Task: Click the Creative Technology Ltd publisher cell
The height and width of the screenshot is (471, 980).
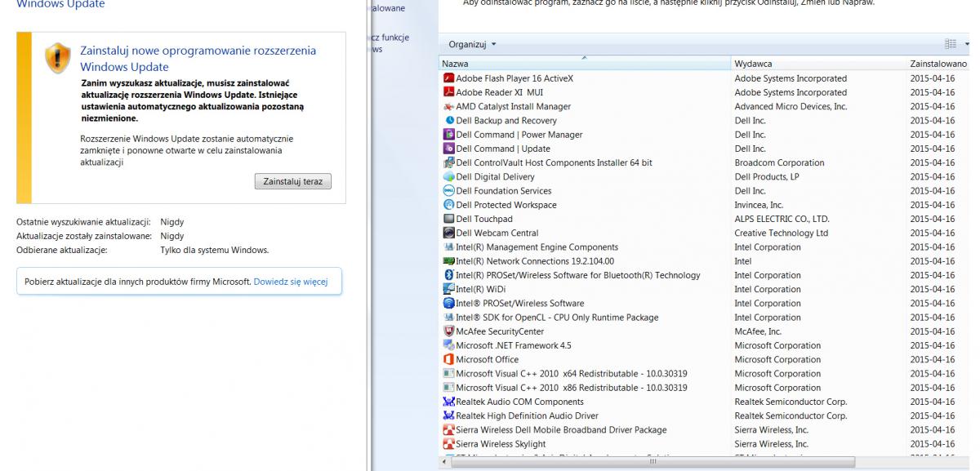Action: [782, 233]
